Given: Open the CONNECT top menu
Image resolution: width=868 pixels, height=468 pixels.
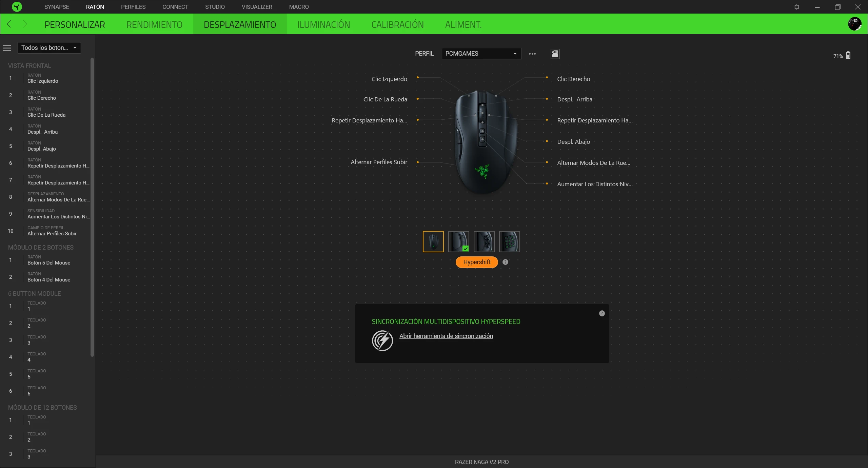Looking at the screenshot, I should [175, 7].
